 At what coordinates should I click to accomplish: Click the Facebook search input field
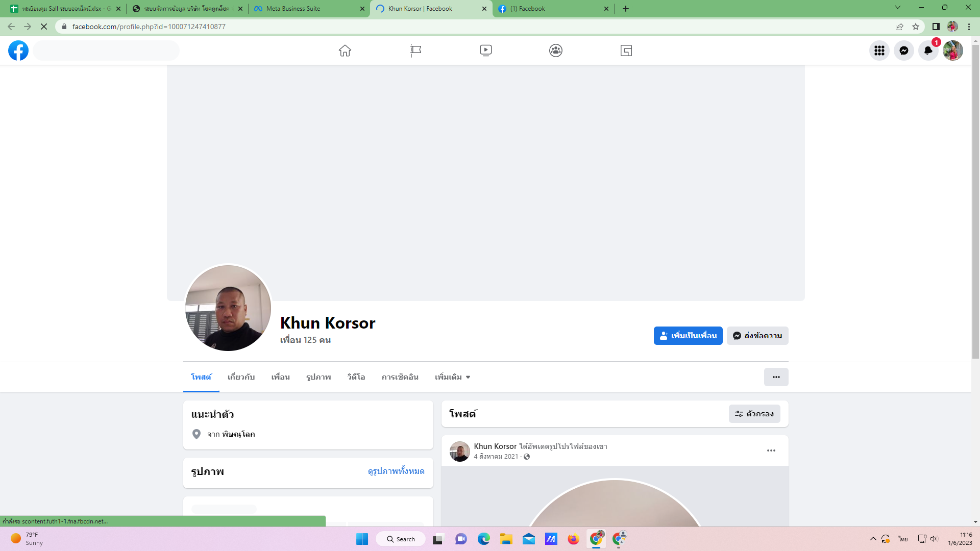click(x=106, y=51)
